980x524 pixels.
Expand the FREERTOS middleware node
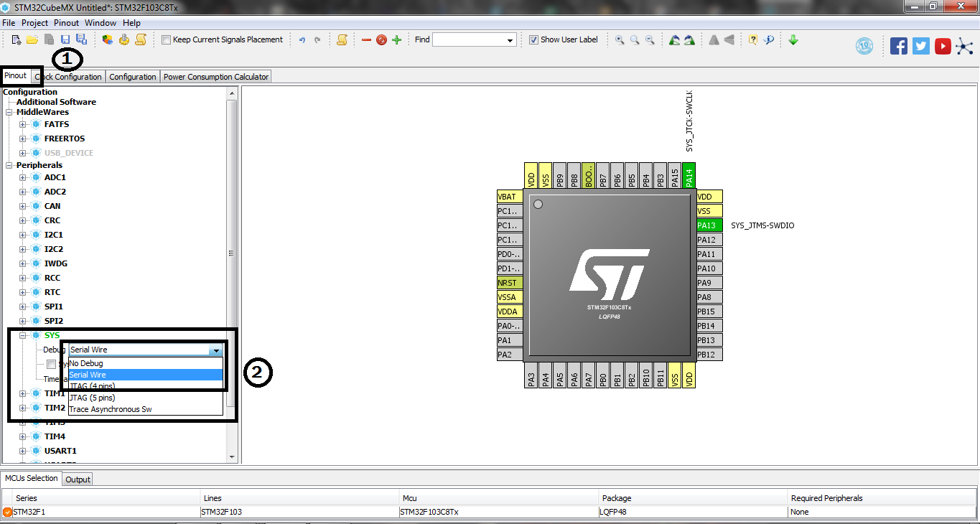tap(22, 138)
